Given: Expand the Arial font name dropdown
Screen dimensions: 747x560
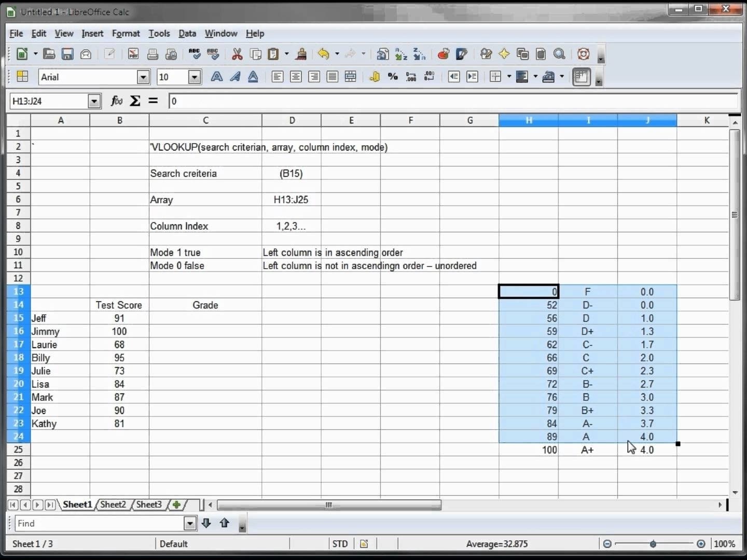Looking at the screenshot, I should click(143, 77).
